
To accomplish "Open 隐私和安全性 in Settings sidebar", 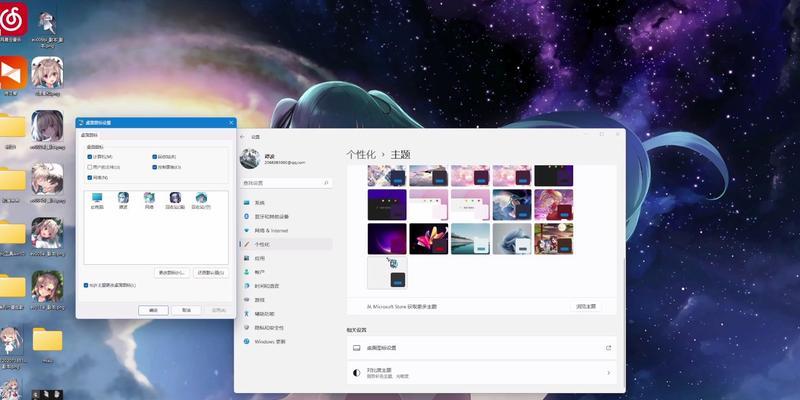I will (286, 328).
